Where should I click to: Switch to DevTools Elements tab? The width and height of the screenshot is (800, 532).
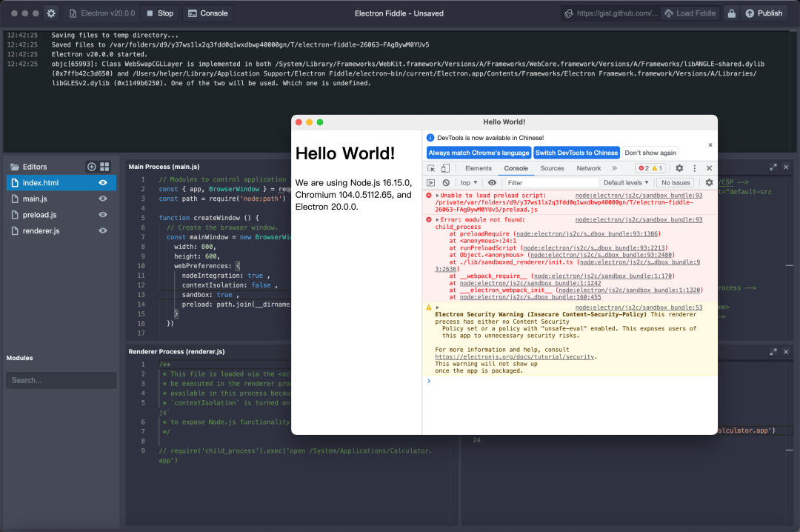[479, 168]
